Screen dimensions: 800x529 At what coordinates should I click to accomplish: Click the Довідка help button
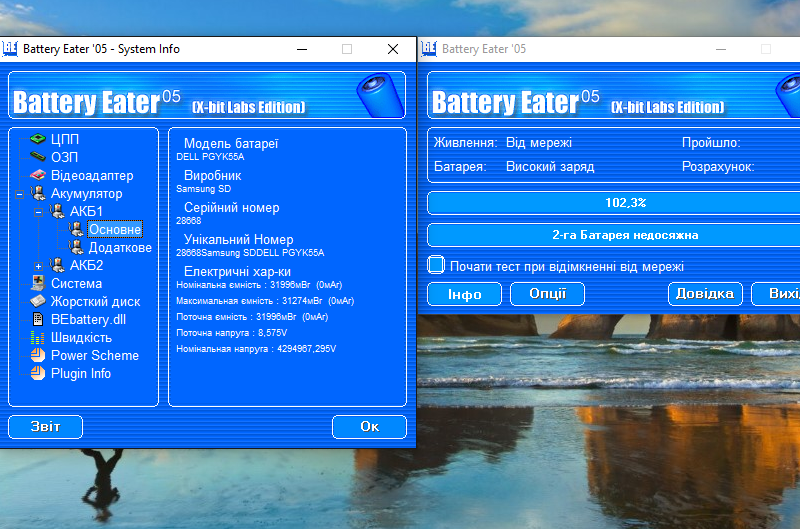(705, 293)
